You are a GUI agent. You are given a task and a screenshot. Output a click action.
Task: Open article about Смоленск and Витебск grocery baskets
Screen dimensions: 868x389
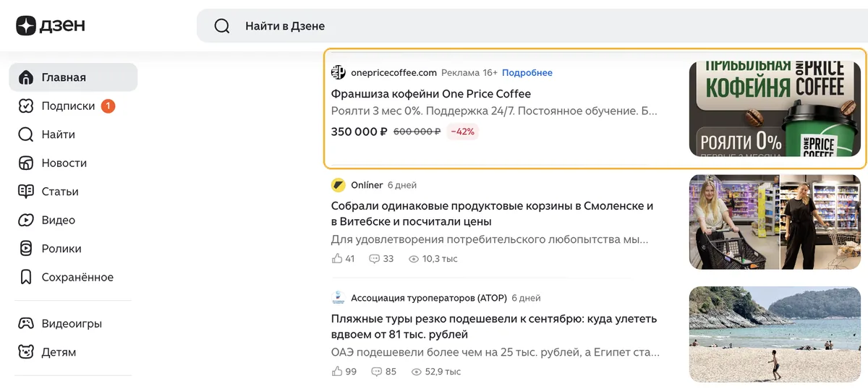493,214
